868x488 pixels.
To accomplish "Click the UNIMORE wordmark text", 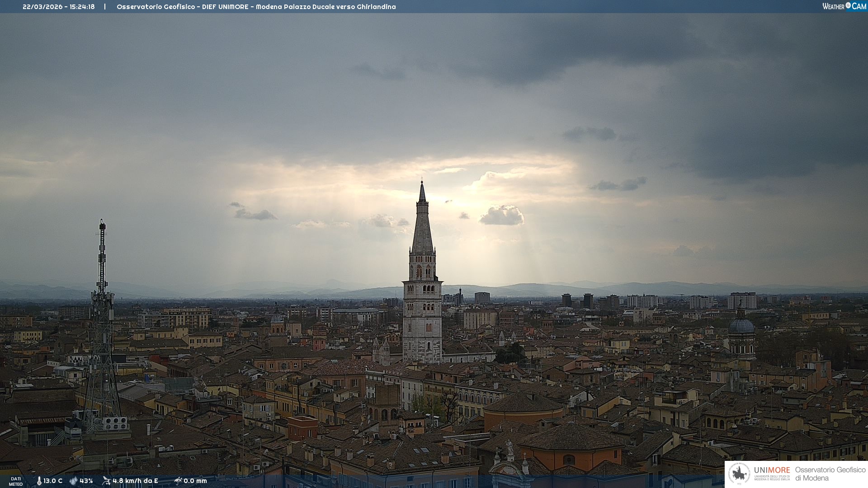I will click(772, 470).
